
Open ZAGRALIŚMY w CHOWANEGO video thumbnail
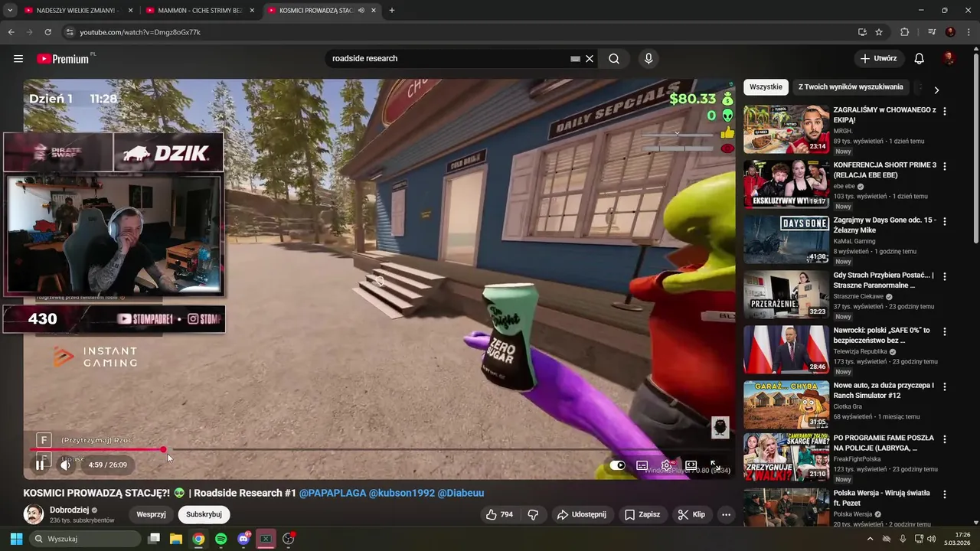[x=786, y=129]
